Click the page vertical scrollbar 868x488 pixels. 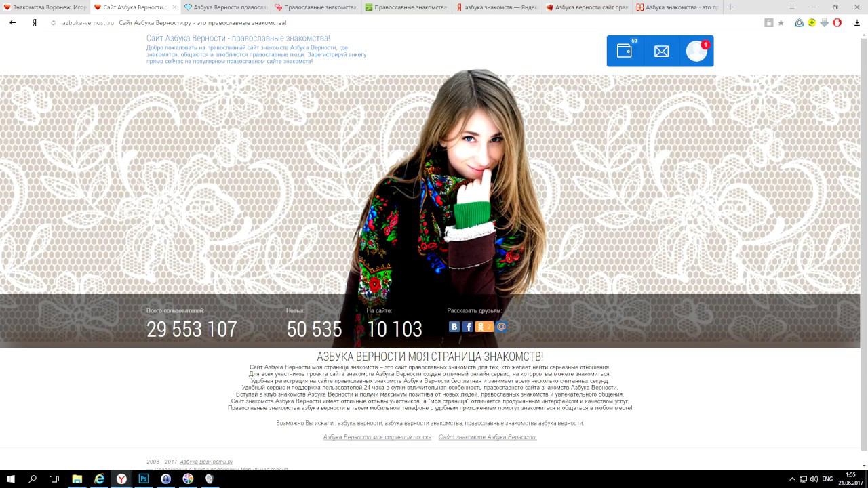pos(864,244)
